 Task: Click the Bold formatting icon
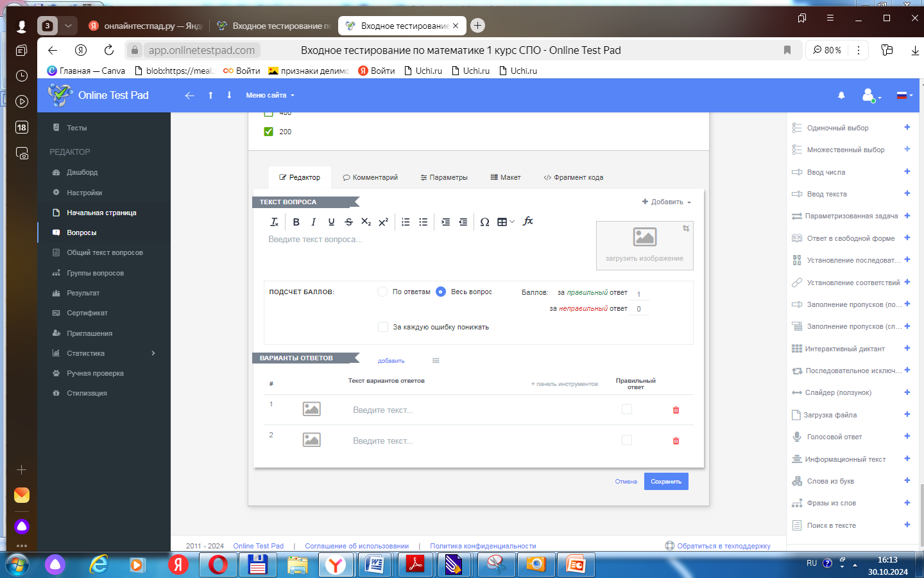296,222
